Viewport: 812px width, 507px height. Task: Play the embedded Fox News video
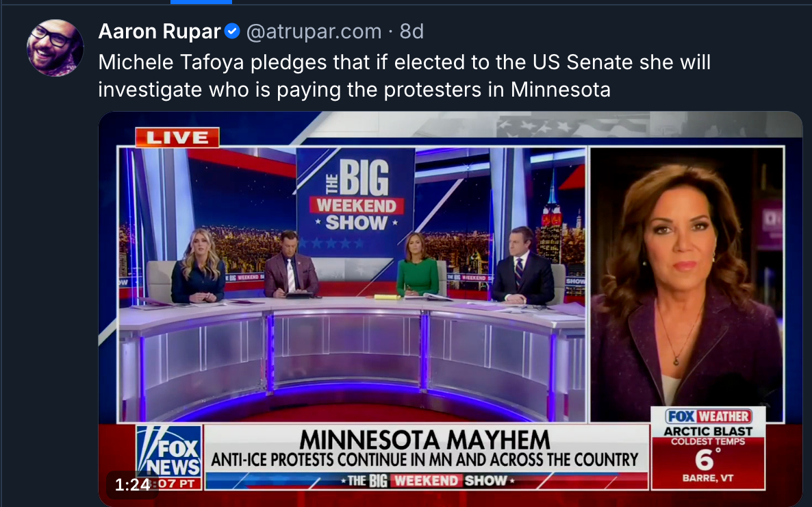click(x=450, y=308)
